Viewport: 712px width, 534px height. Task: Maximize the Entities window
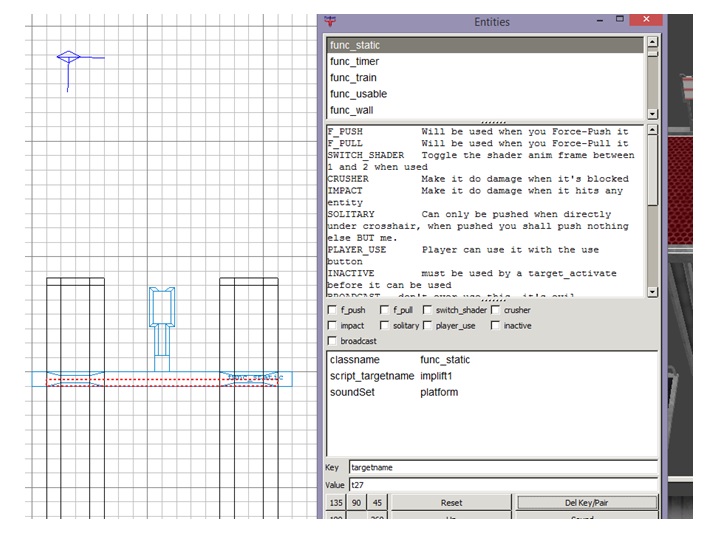pyautogui.click(x=620, y=19)
